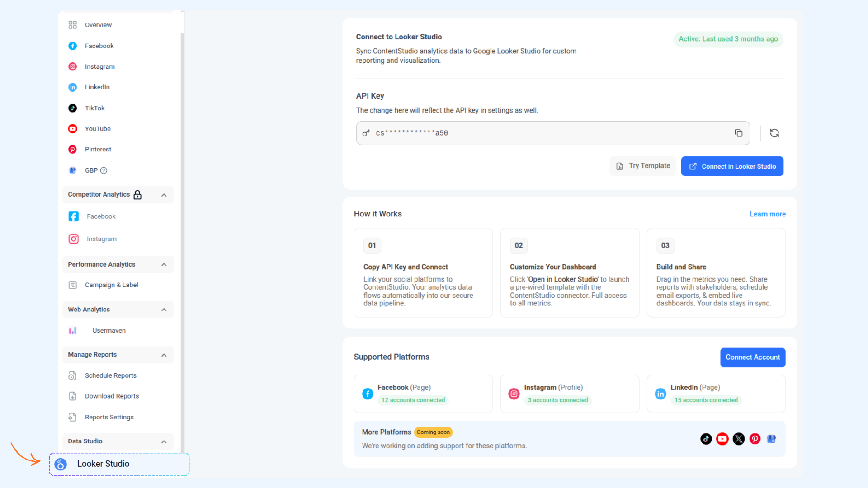
Task: Click the Connect Account button
Action: tap(753, 357)
